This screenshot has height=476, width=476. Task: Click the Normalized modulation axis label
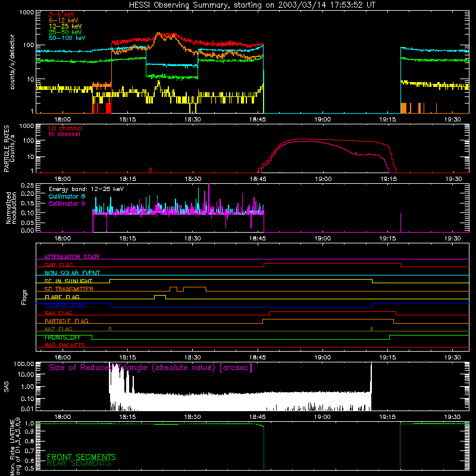click(x=11, y=208)
